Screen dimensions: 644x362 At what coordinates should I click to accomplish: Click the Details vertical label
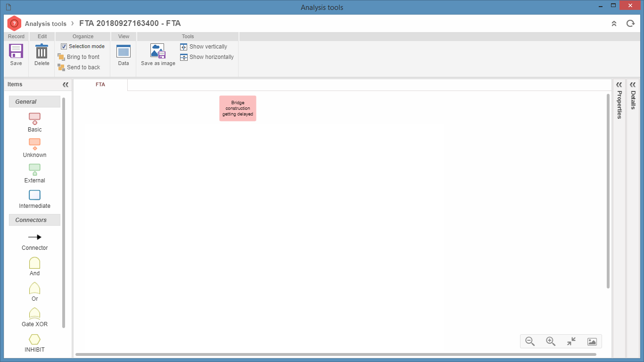pyautogui.click(x=633, y=100)
